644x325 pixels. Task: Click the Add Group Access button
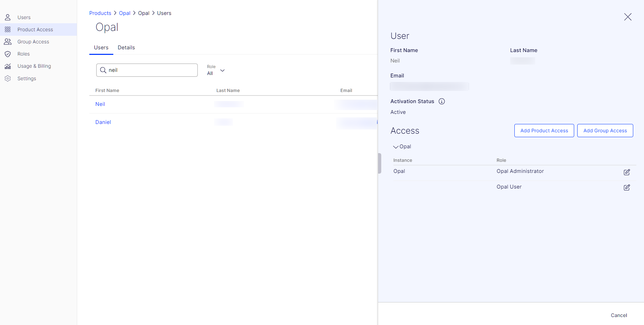[605, 131]
